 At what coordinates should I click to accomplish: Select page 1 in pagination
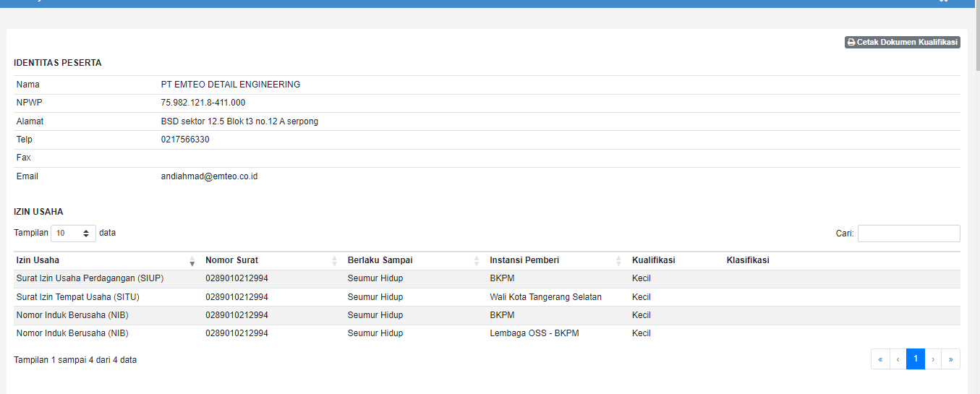916,359
